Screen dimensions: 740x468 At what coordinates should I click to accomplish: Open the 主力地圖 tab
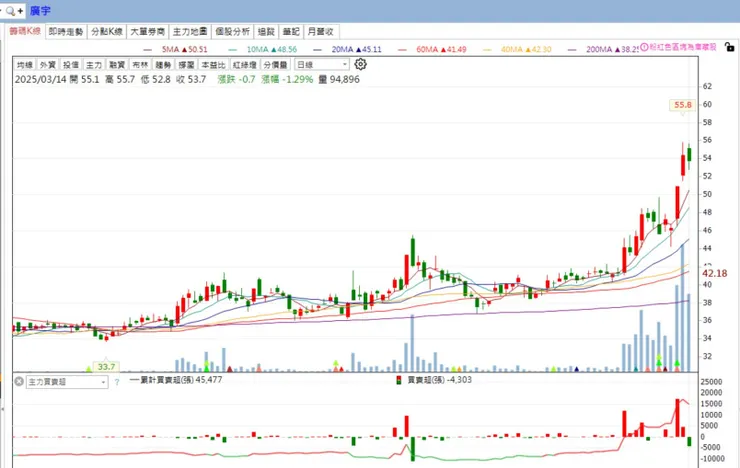190,32
